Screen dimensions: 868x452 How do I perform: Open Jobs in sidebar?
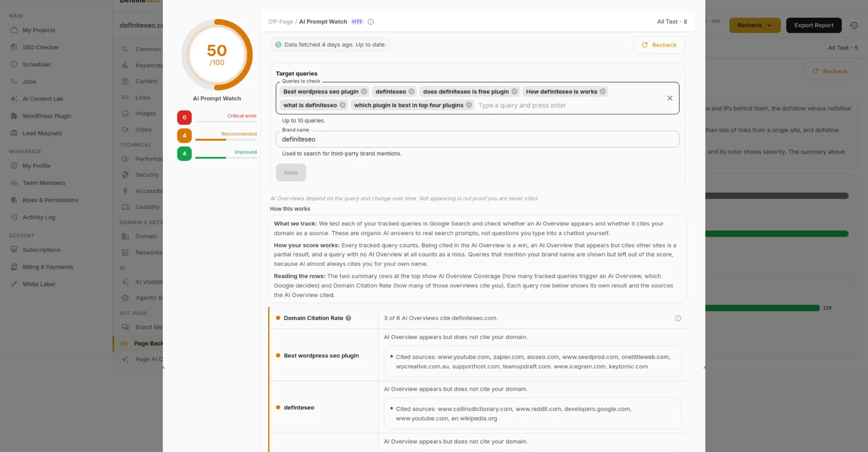29,82
